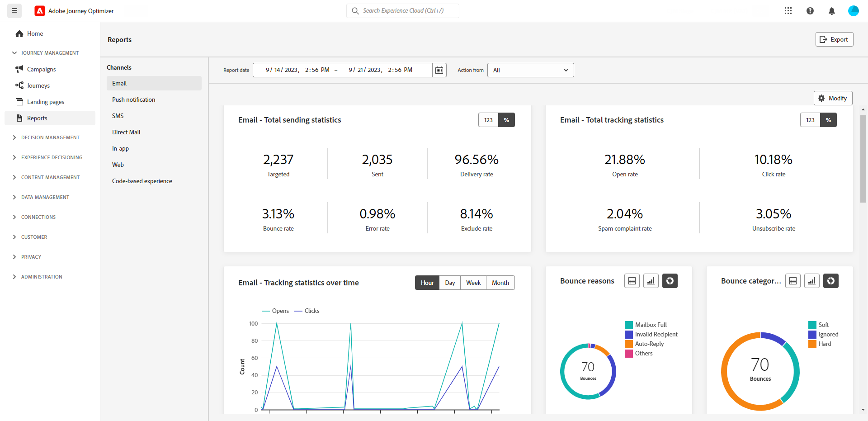Image resolution: width=868 pixels, height=421 pixels.
Task: Open Journeys in the sidebar
Action: point(50,85)
